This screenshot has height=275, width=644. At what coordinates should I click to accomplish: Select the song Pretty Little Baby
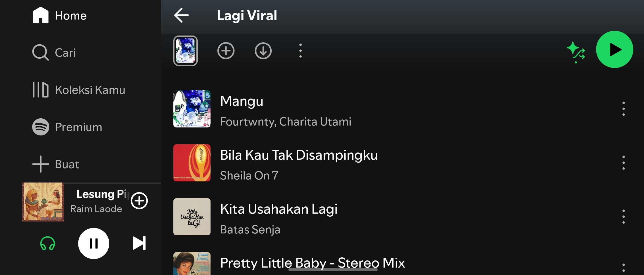tap(313, 263)
